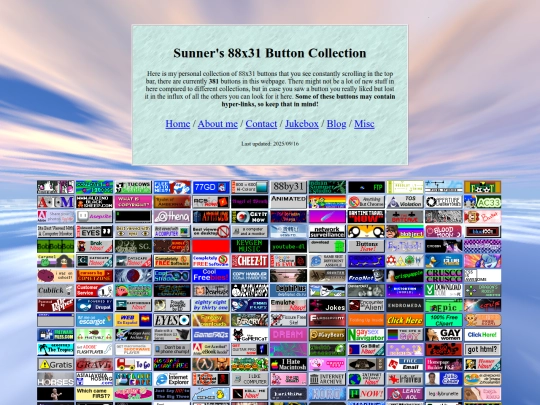Click the Jokes button

point(327,305)
